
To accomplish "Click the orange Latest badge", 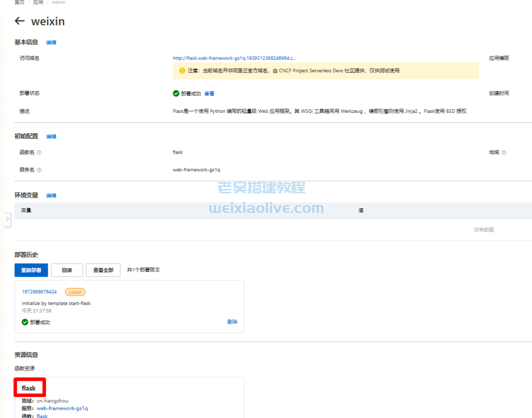I will pyautogui.click(x=75, y=292).
